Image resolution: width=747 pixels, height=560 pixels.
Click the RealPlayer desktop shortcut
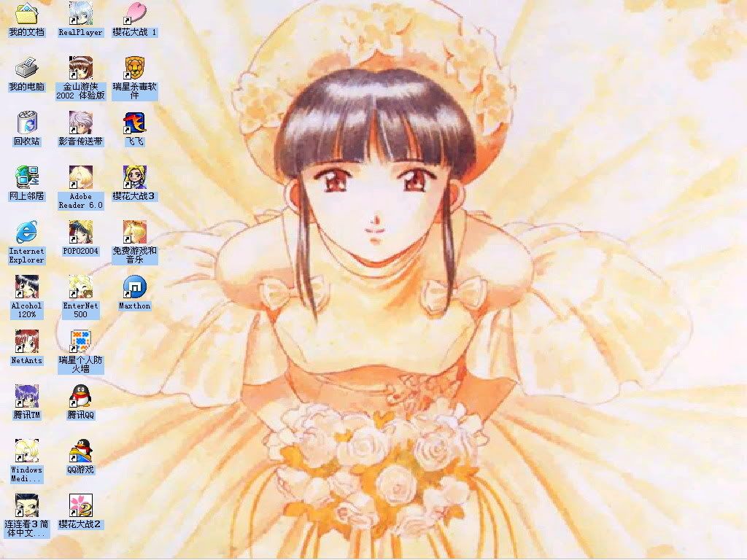(80, 13)
